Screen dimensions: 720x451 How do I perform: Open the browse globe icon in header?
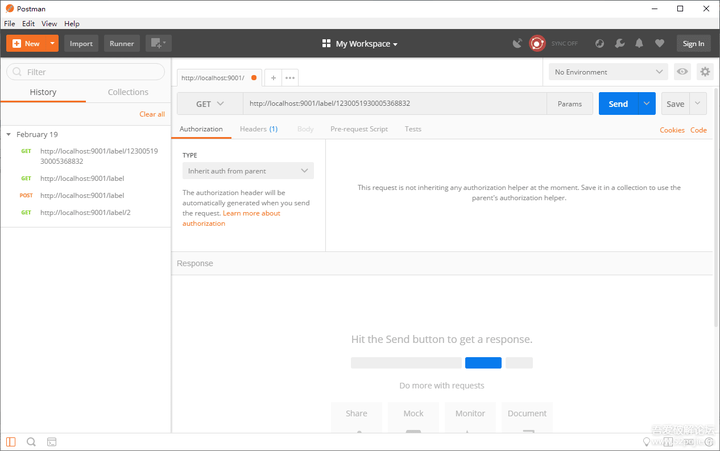tap(599, 44)
